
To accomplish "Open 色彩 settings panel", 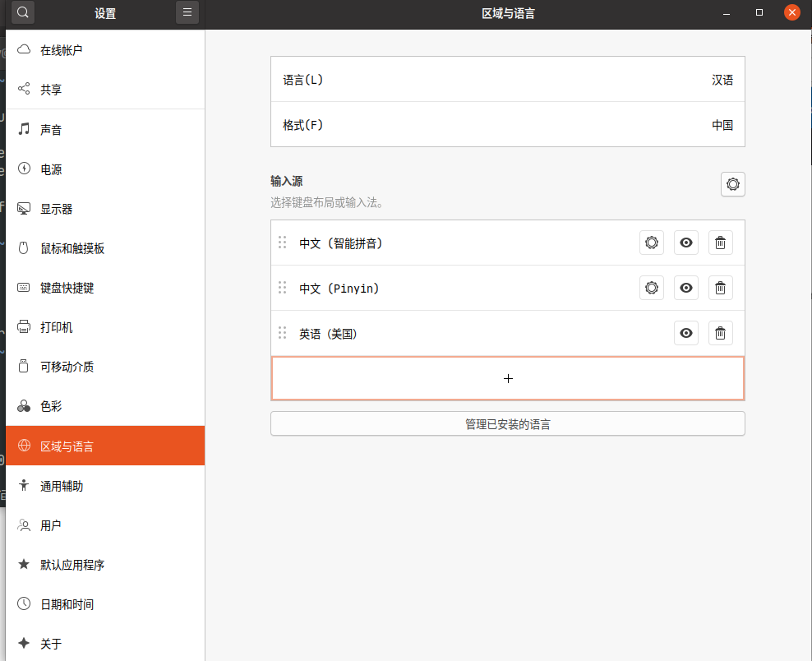I will [105, 405].
